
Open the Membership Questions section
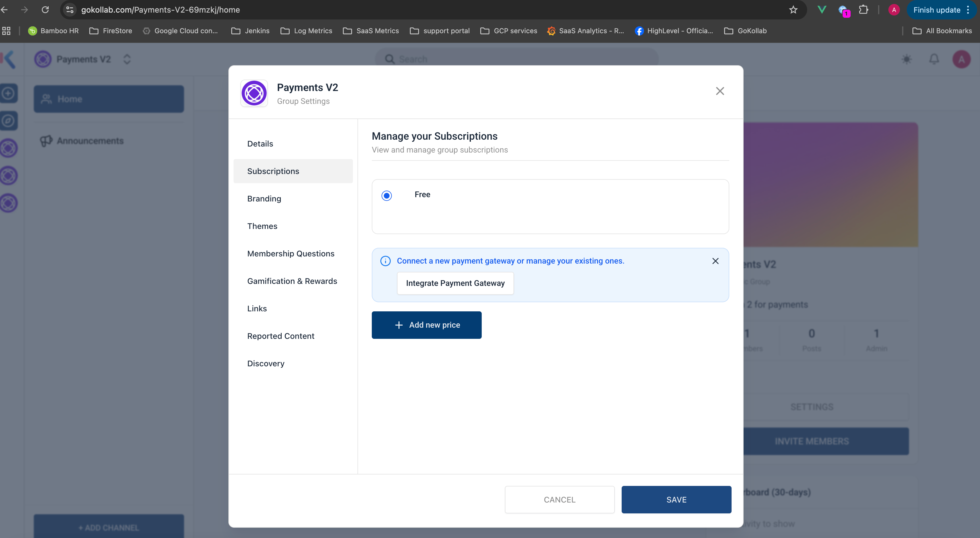point(291,253)
